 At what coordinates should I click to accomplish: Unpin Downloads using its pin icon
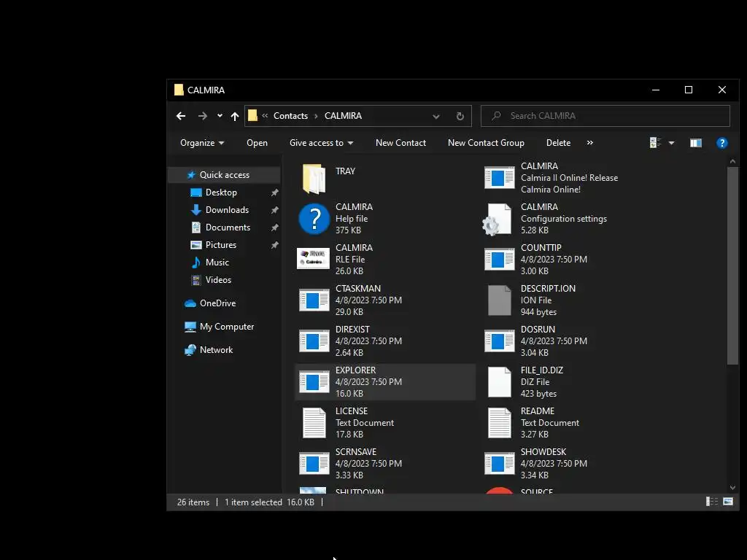click(x=274, y=210)
